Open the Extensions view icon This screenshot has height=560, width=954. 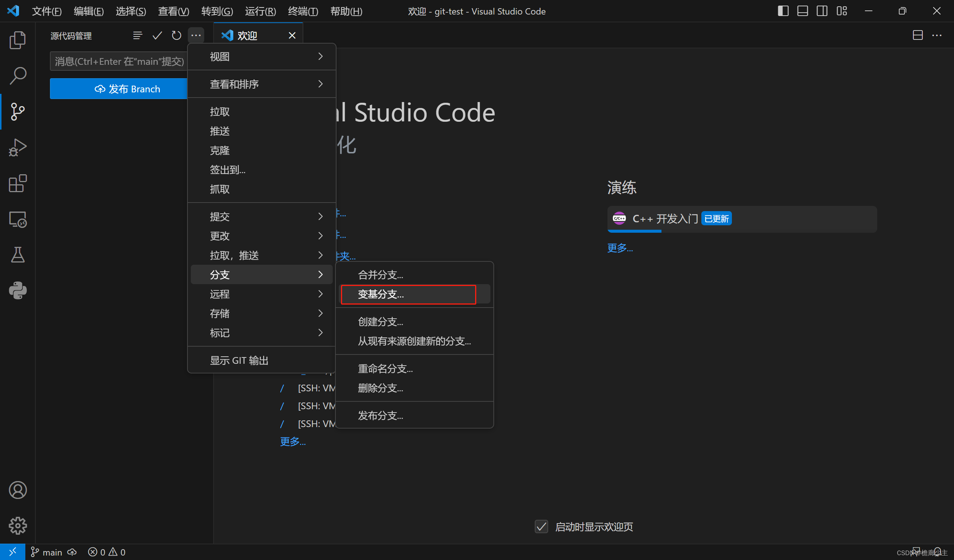click(18, 183)
